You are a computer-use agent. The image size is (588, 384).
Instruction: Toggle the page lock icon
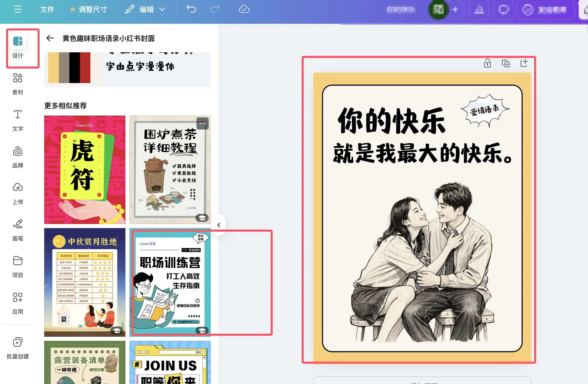487,63
